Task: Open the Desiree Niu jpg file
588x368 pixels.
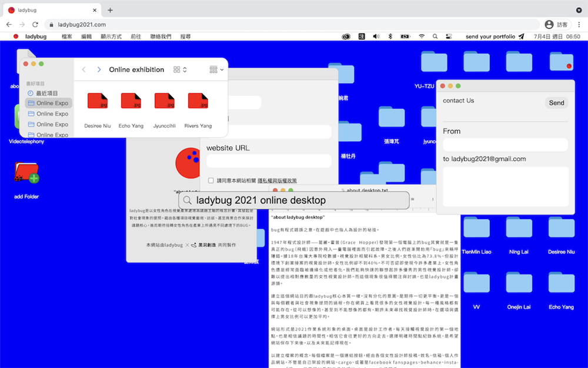Action: [97, 101]
